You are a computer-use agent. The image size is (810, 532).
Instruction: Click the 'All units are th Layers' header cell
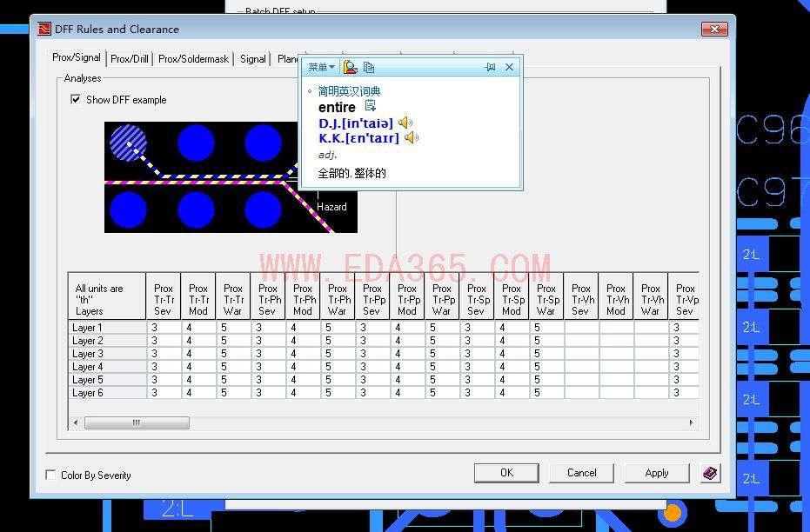point(107,296)
